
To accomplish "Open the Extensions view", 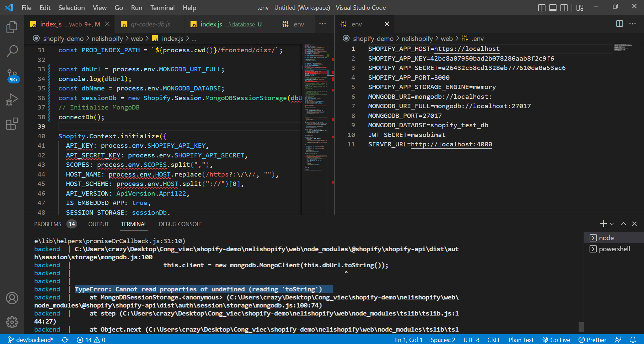I will point(12,124).
